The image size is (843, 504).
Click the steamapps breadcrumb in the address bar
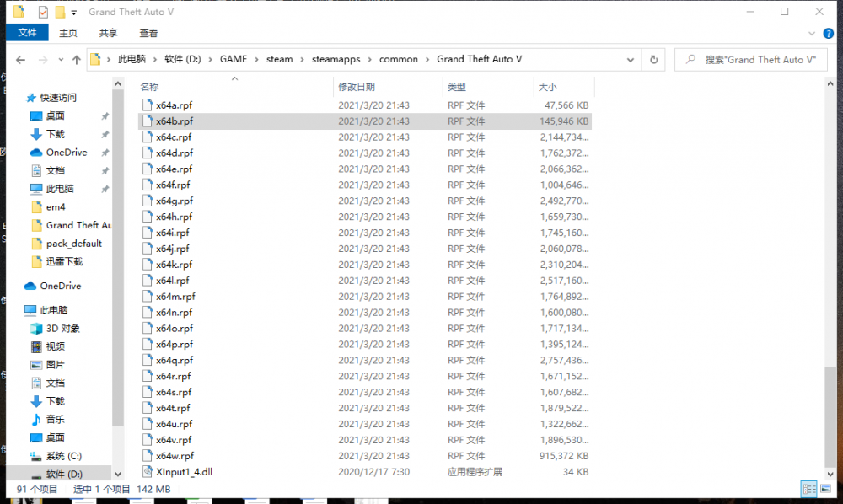click(336, 60)
